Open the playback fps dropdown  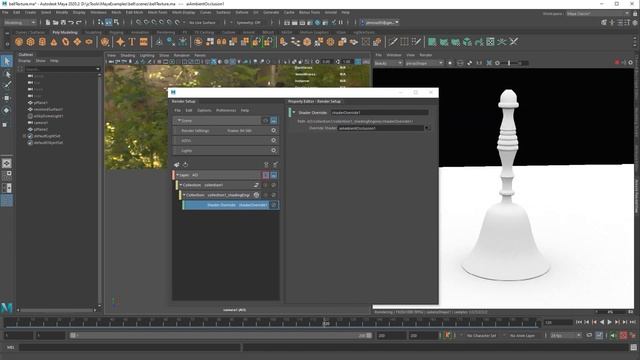[565, 336]
